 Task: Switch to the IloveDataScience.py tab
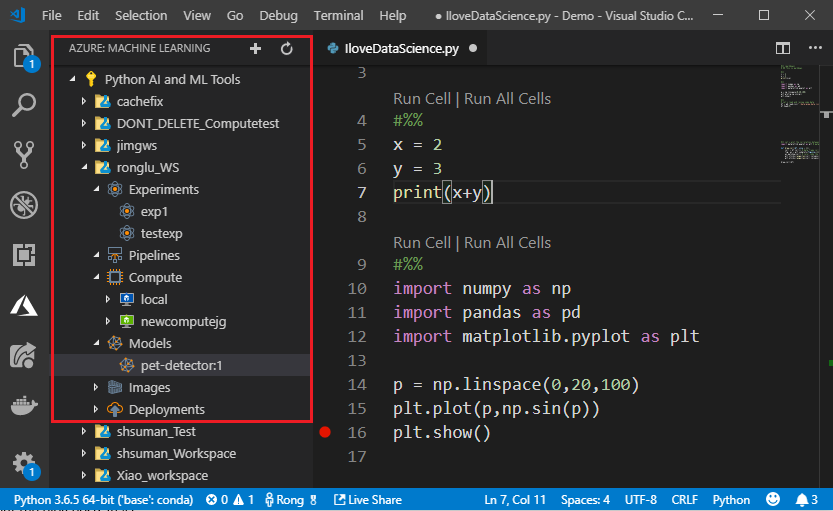point(400,48)
